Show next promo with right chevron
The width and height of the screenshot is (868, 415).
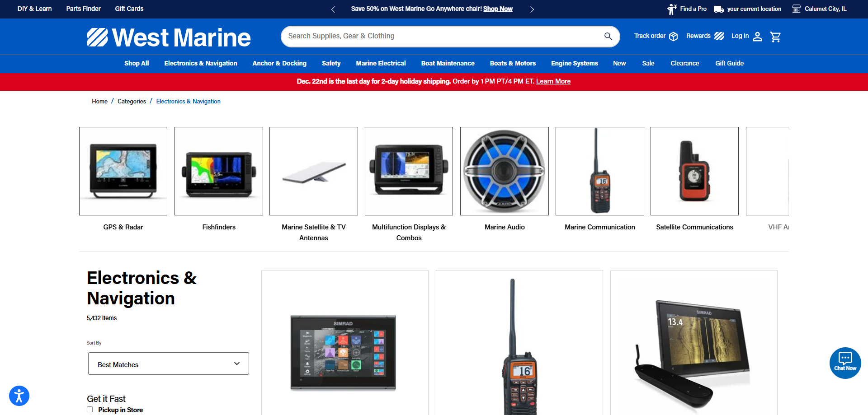click(x=532, y=9)
